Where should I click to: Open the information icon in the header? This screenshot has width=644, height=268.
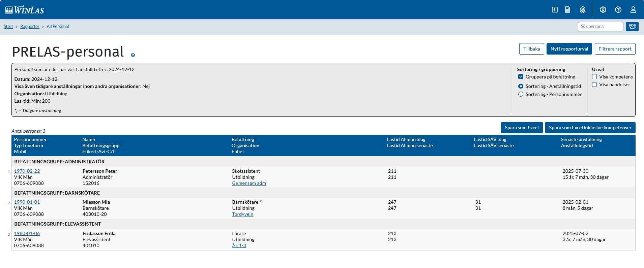click(x=555, y=10)
